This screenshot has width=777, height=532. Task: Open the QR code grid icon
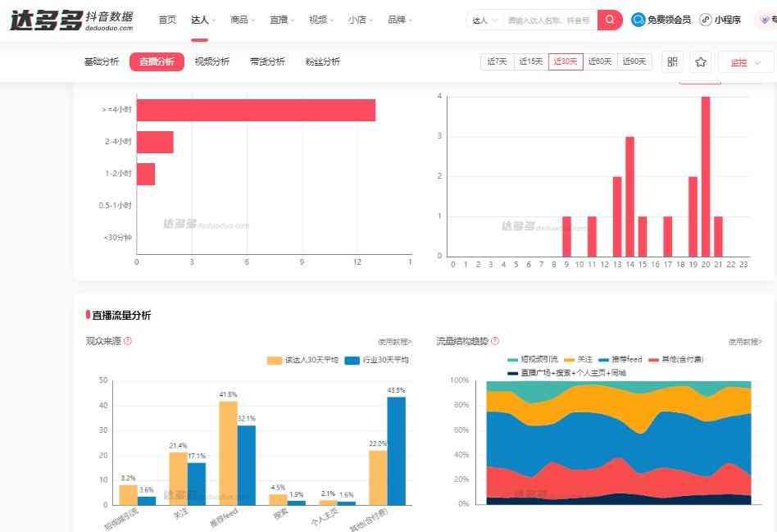coord(672,62)
